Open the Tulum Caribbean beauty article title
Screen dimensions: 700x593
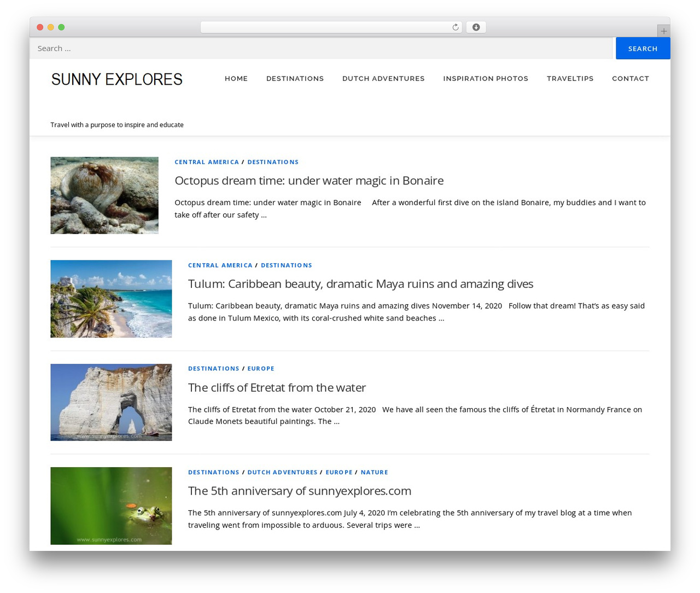pos(360,284)
